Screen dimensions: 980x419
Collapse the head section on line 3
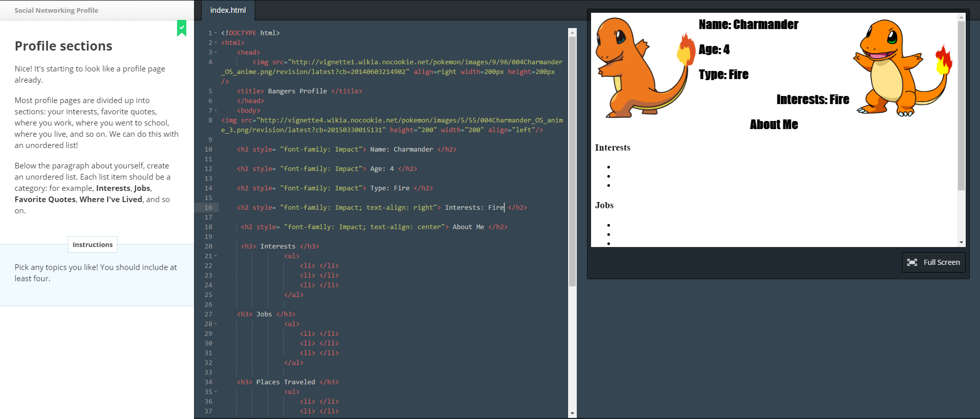(216, 53)
